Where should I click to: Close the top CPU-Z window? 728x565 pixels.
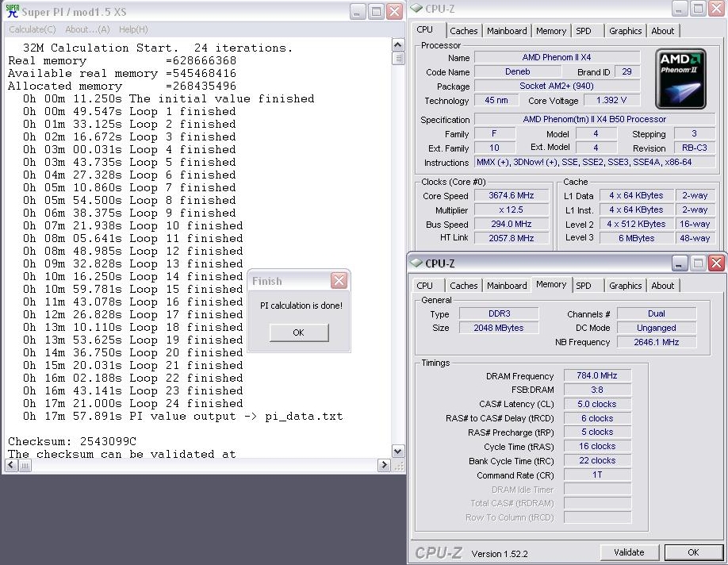coord(717,9)
